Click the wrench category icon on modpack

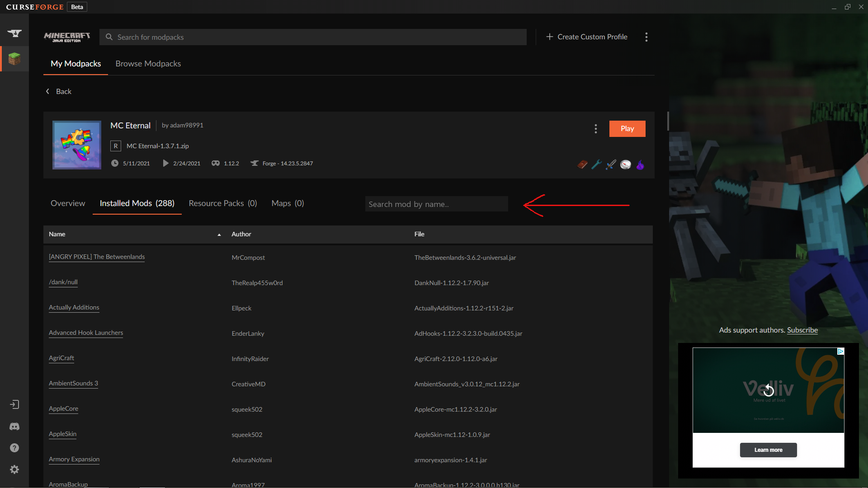pyautogui.click(x=596, y=165)
